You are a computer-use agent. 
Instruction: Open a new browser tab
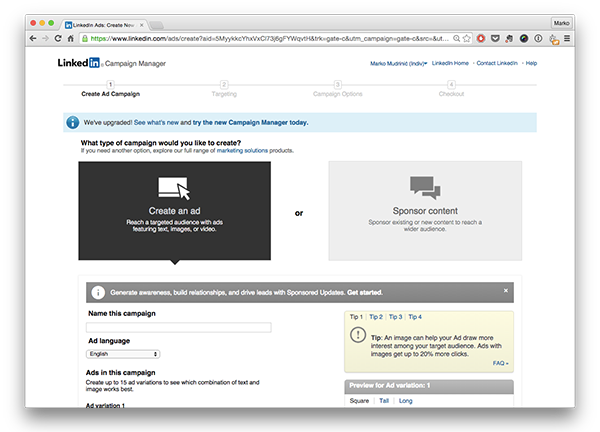[x=156, y=25]
